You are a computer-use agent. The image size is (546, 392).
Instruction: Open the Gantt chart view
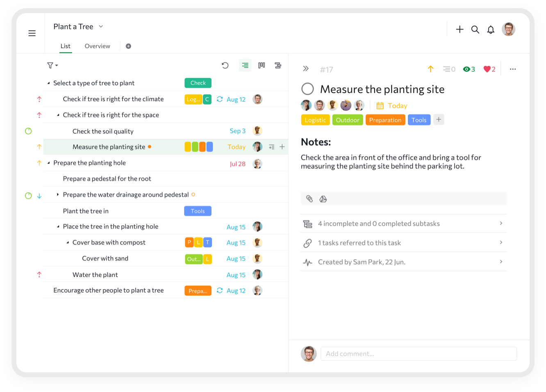coord(278,65)
